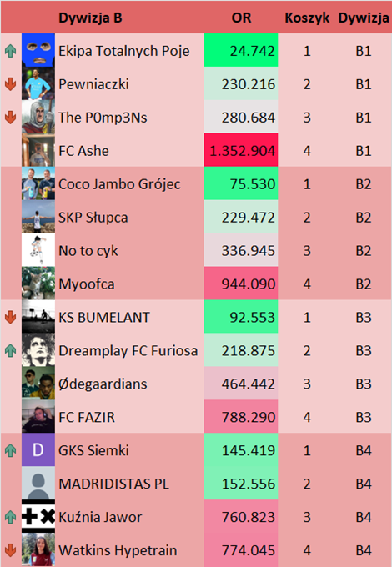Screen dimensions: 392x567
Task: Click the green up arrow beside GKS Siemki
Action: (11, 450)
